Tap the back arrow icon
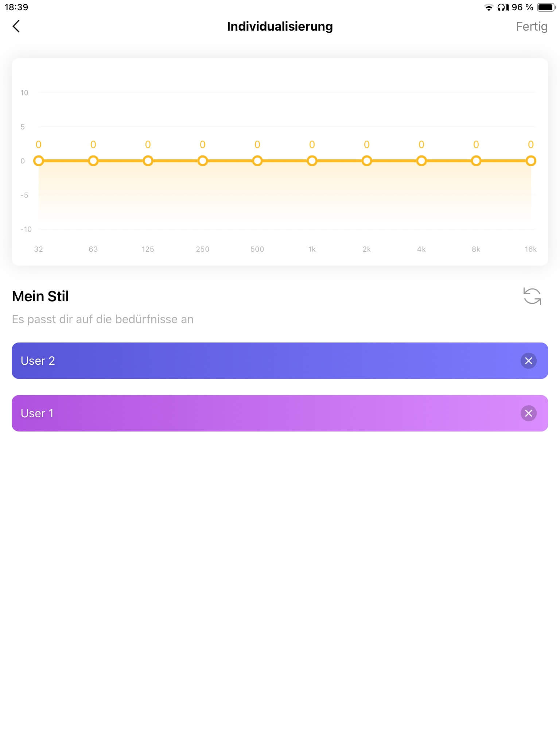This screenshot has height=747, width=560. click(16, 26)
